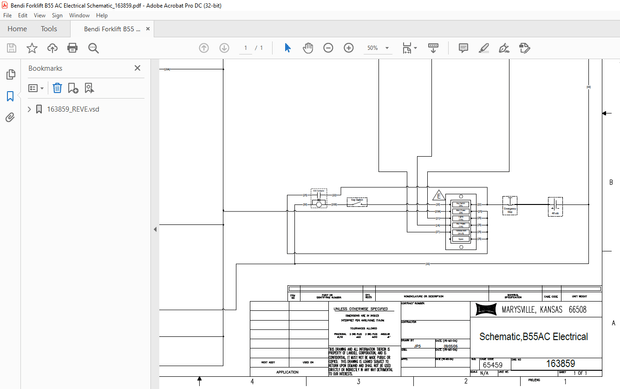This screenshot has height=389, width=620.
Task: Choose the Hand pan tool
Action: (308, 48)
